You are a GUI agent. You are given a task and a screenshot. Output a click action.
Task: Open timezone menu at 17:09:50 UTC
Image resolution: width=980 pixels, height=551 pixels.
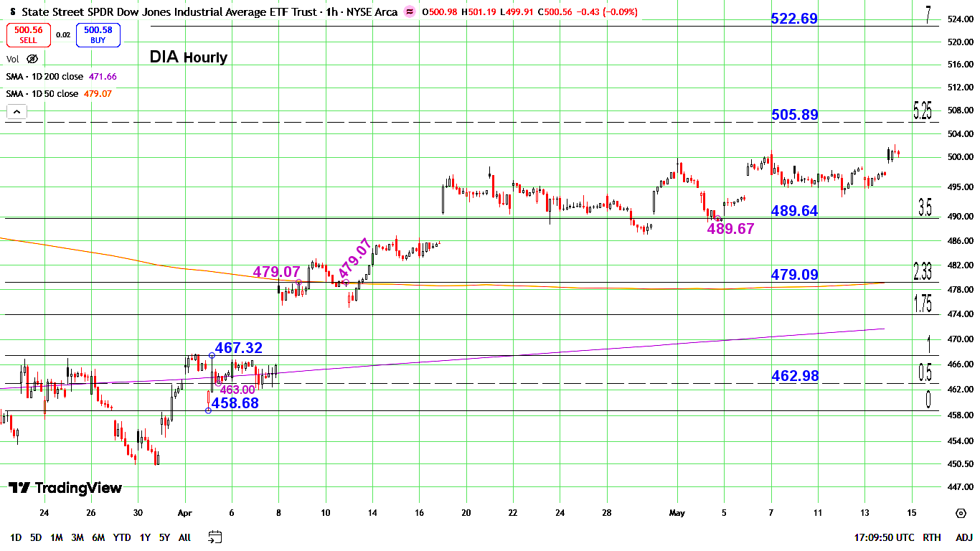[884, 537]
